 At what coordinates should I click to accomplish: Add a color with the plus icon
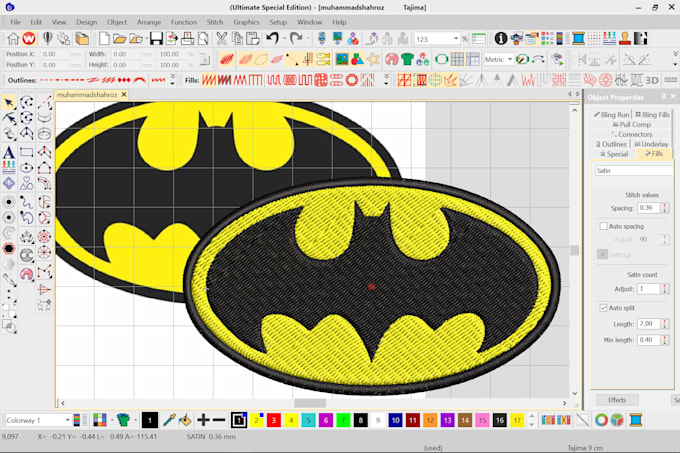(203, 420)
